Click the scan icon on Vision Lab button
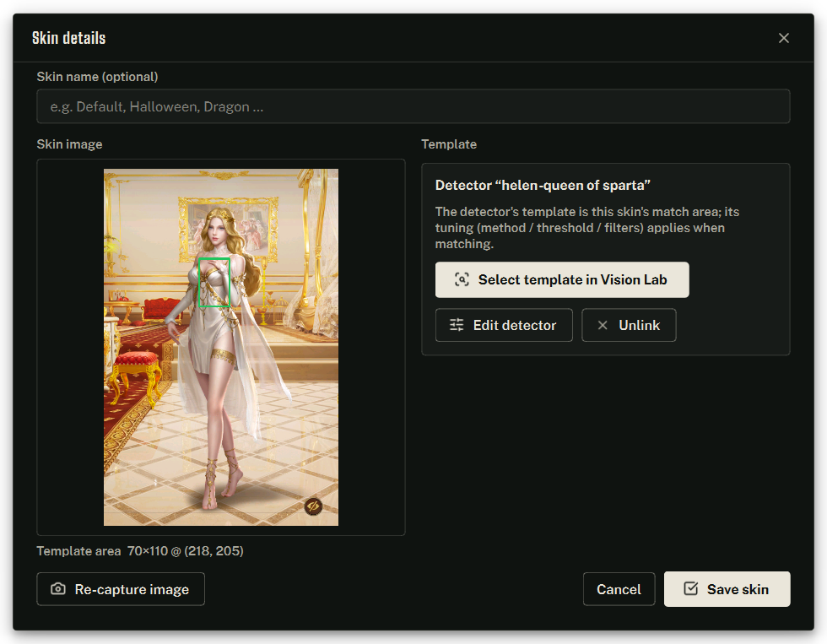This screenshot has height=644, width=827. click(462, 279)
